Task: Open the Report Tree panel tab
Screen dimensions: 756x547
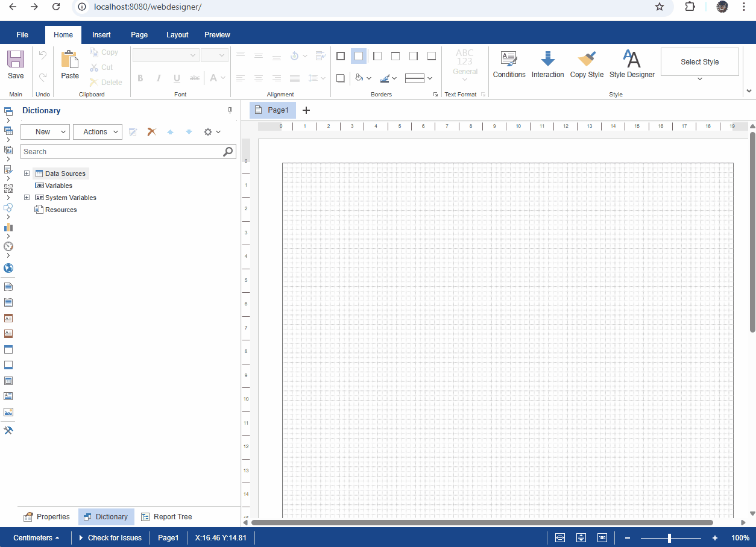Action: [166, 517]
